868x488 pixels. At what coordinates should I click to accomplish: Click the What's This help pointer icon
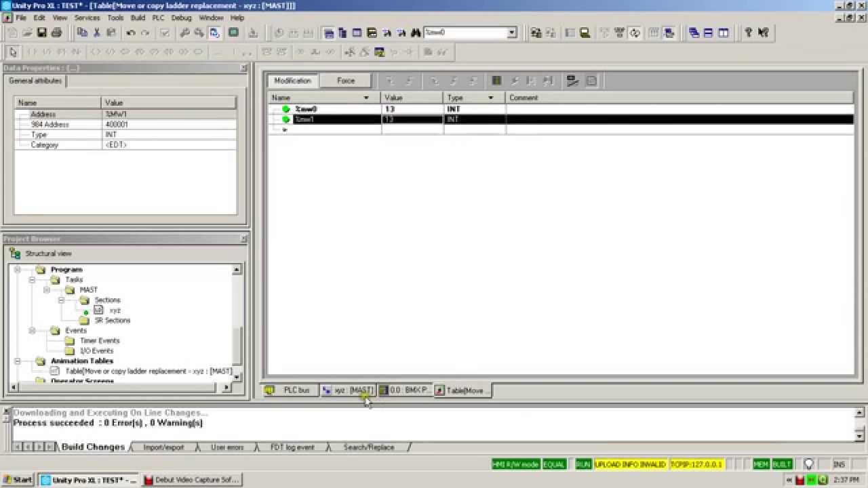tap(764, 33)
